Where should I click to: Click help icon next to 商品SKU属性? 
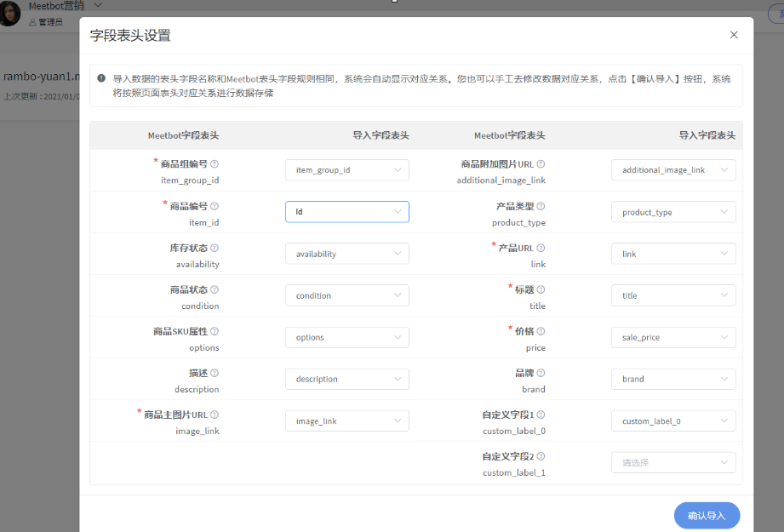tap(214, 331)
